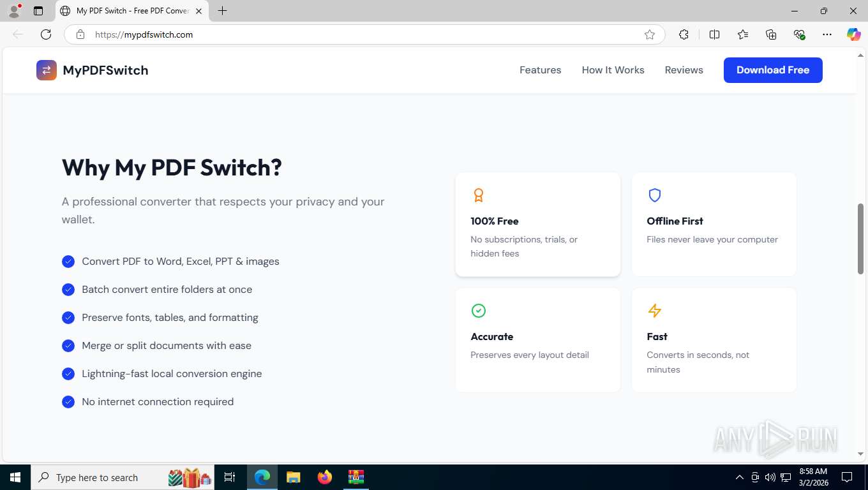This screenshot has width=868, height=490.
Task: Click check icon beside Batch convert entire folders
Action: pyautogui.click(x=68, y=290)
